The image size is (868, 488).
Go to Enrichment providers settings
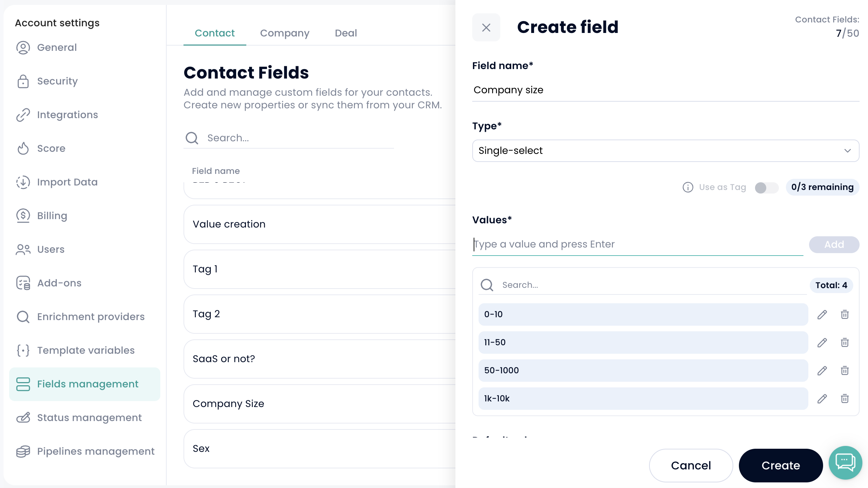coord(91,317)
